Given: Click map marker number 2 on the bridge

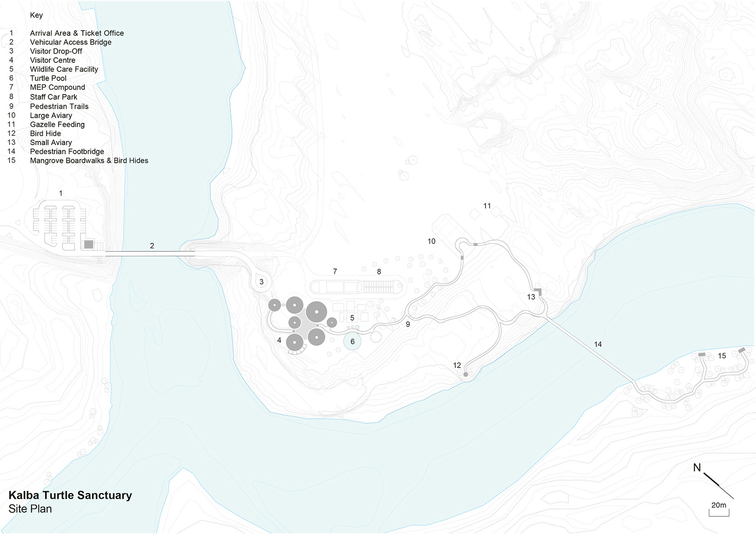Looking at the screenshot, I should 152,246.
